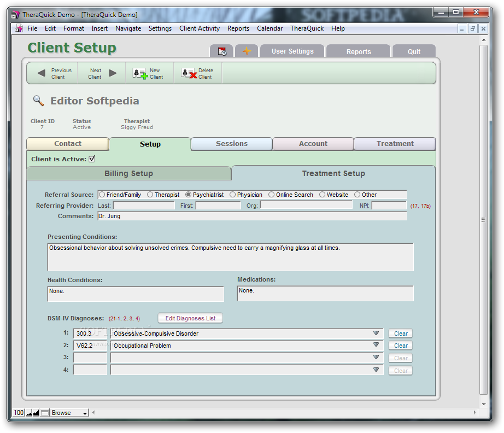Screen dimensions: 504x433
Task: Expand diagnosis 1 dropdown arrow
Action: click(x=376, y=333)
